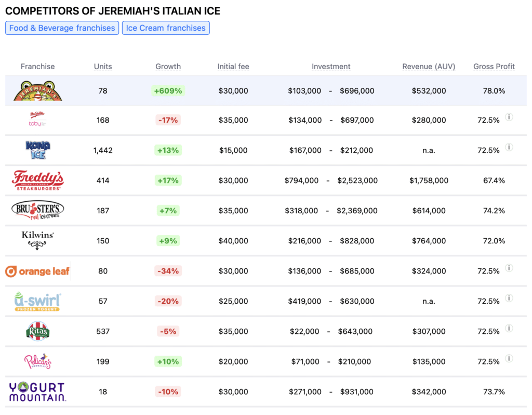The image size is (532, 415).
Task: Click the +7% growth badge
Action: coord(168,211)
